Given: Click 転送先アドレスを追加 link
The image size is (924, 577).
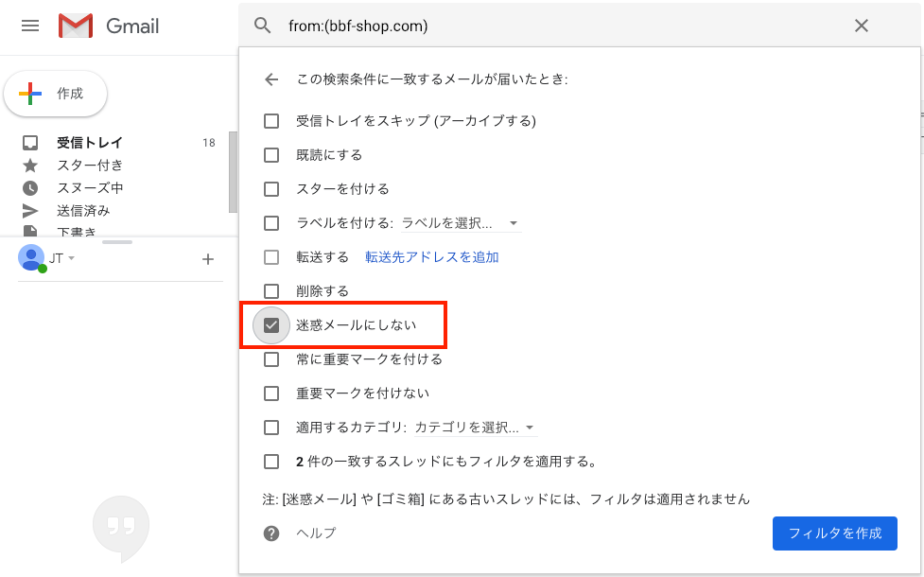Looking at the screenshot, I should point(432,257).
